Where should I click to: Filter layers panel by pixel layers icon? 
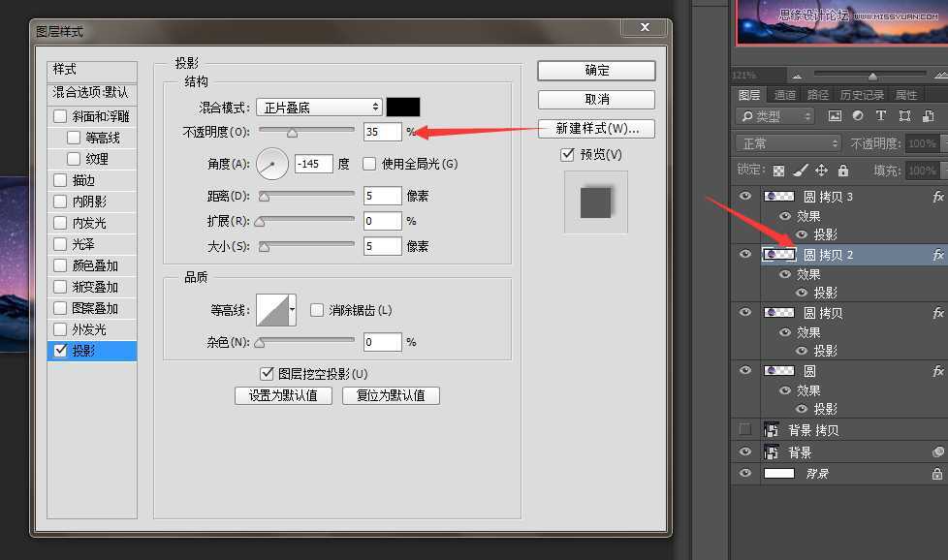[836, 115]
